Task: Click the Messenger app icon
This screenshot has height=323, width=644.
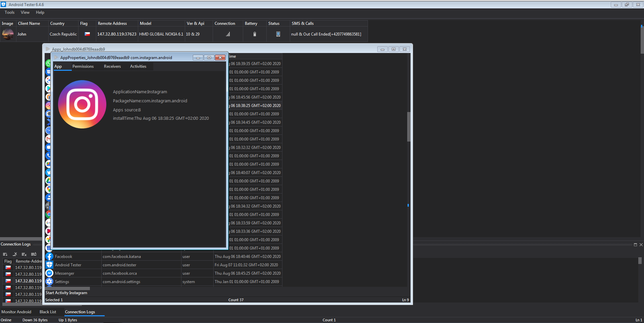Action: (49, 273)
